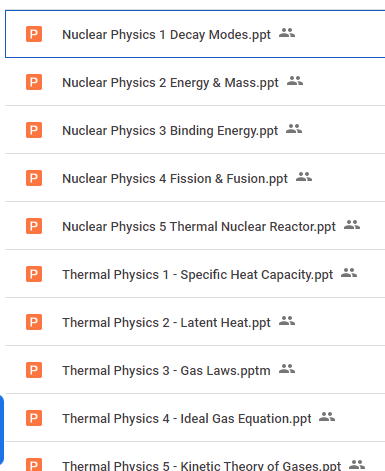Screen dimensions: 385x471
Task: Select file Nuclear Physics 5 Thermal Nuclear Reactor.ppt
Action: click(195, 226)
